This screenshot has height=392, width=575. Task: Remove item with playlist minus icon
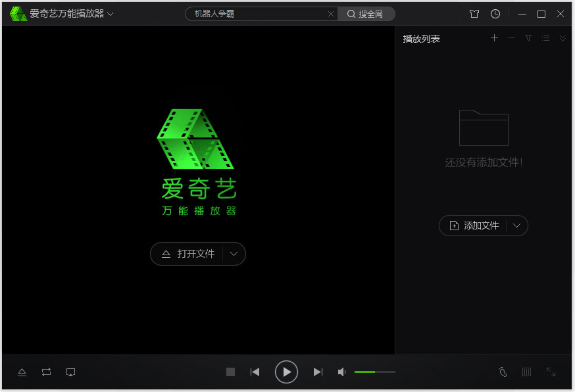[x=511, y=38]
